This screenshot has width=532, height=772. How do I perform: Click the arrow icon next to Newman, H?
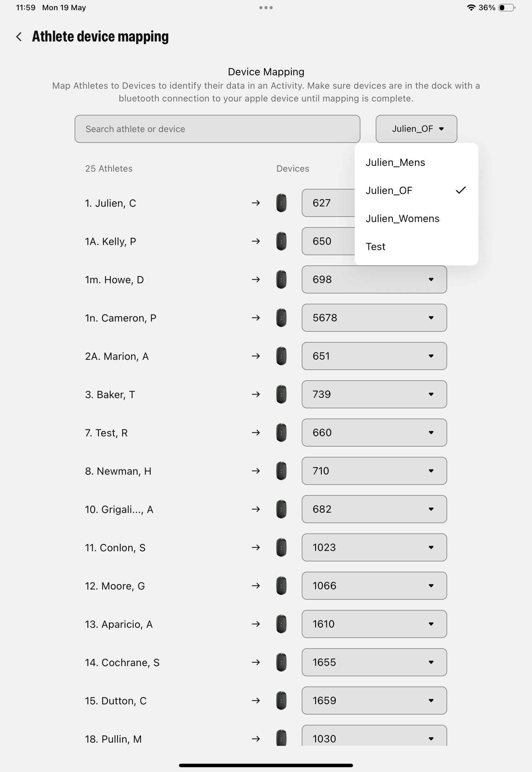256,471
